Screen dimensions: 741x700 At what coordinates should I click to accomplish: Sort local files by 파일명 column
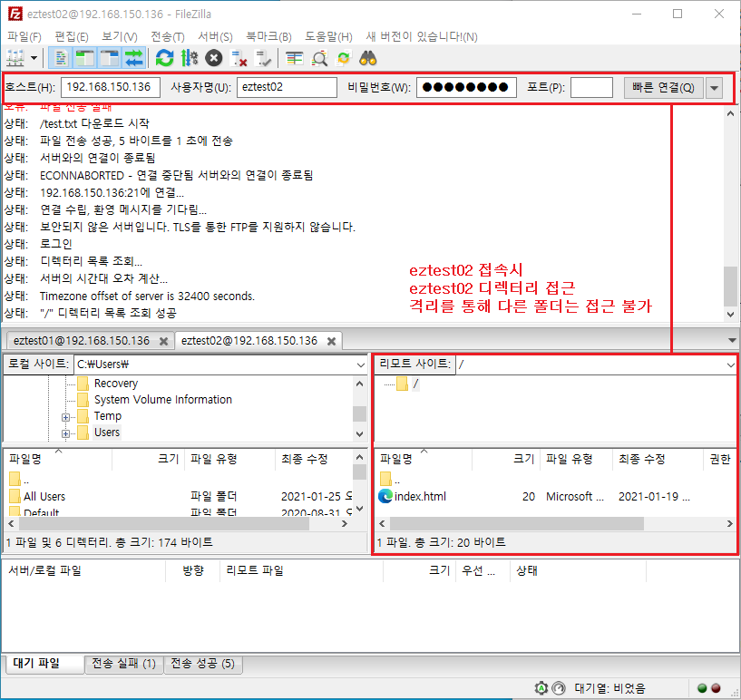[58, 459]
